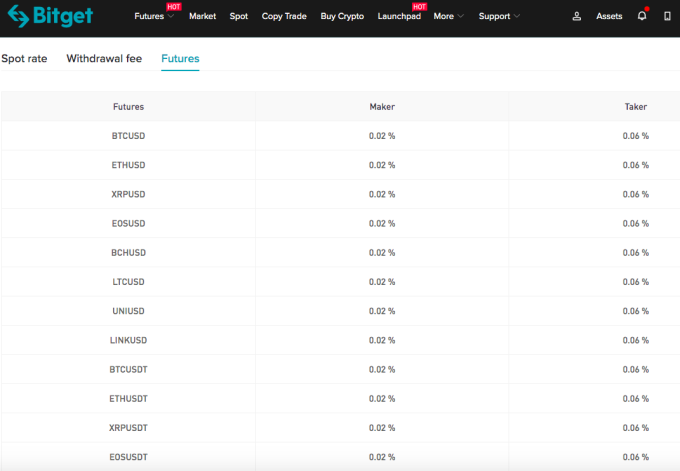
Task: Click the BTCUSD futures row
Action: [x=340, y=136]
